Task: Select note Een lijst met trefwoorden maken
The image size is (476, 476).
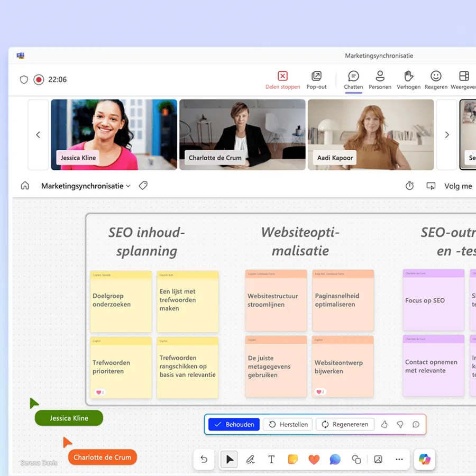Action: tap(188, 301)
